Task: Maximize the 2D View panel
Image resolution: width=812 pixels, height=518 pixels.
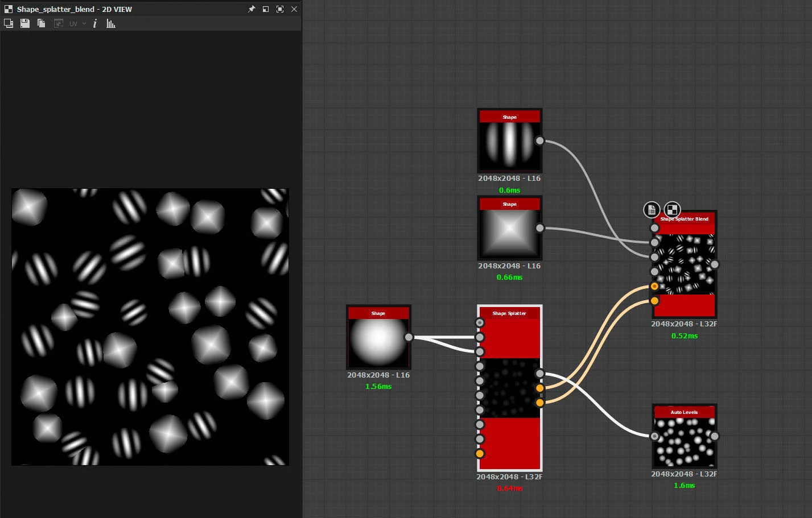Action: [x=280, y=9]
